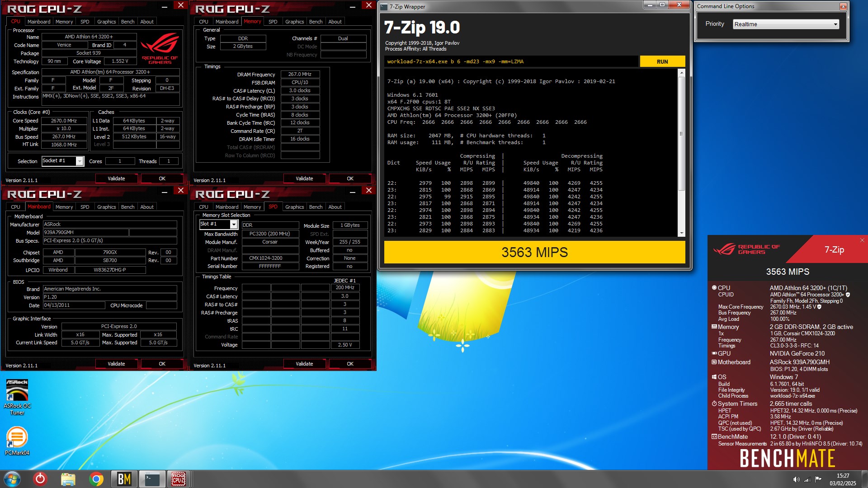Image resolution: width=868 pixels, height=488 pixels.
Task: Click the volume speaker tray icon
Action: tap(796, 479)
